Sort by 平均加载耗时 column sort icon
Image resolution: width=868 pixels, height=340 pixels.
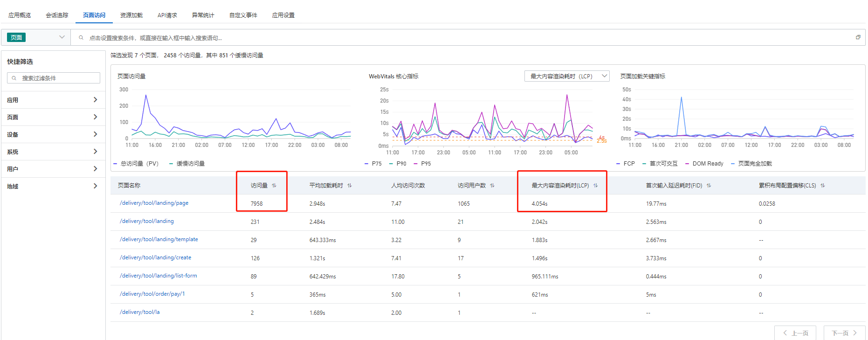click(x=350, y=186)
